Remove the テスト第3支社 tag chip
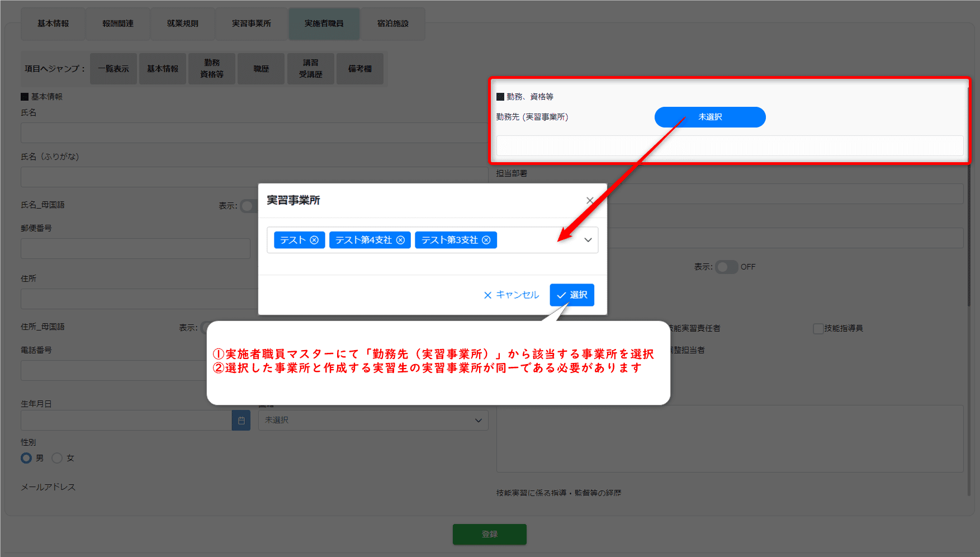 (486, 240)
